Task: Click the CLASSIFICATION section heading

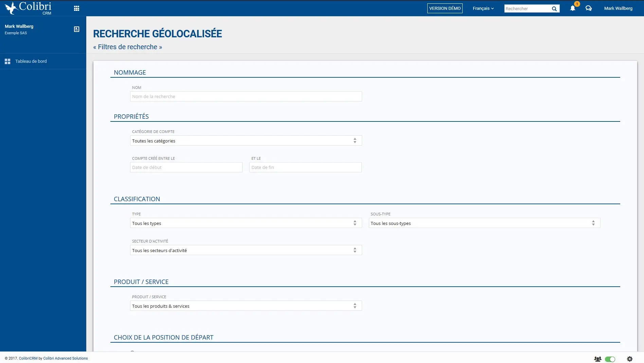Action: pyautogui.click(x=137, y=199)
